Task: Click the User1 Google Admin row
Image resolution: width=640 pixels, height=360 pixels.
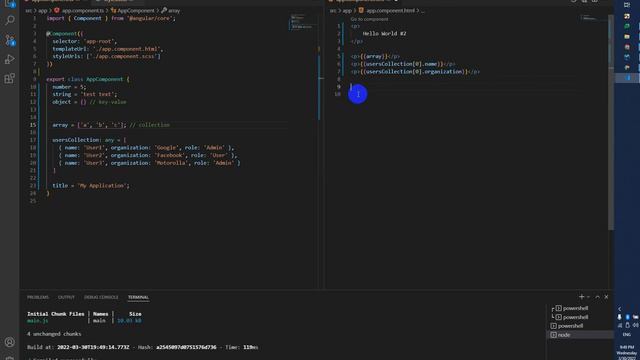Action: pos(146,148)
